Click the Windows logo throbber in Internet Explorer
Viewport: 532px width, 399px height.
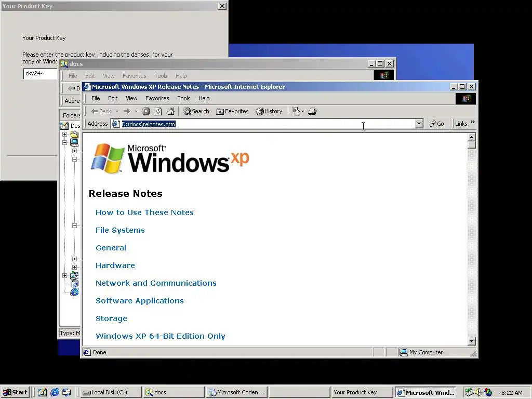466,98
